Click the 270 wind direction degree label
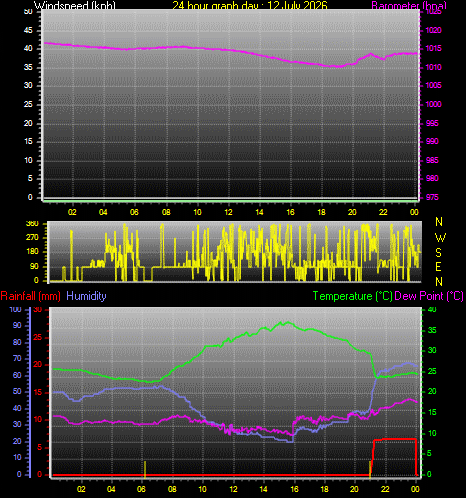This screenshot has height=498, width=466. [x=32, y=237]
